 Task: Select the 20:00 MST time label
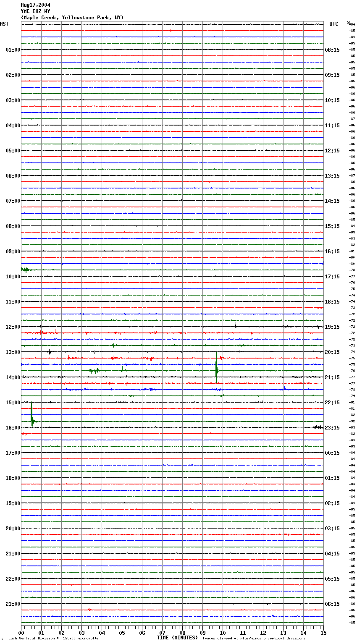(13, 529)
